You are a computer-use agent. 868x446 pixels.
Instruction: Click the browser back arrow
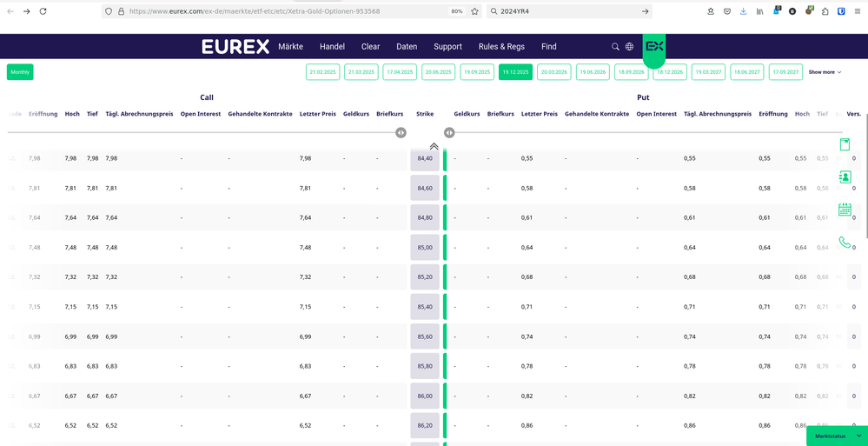10,11
